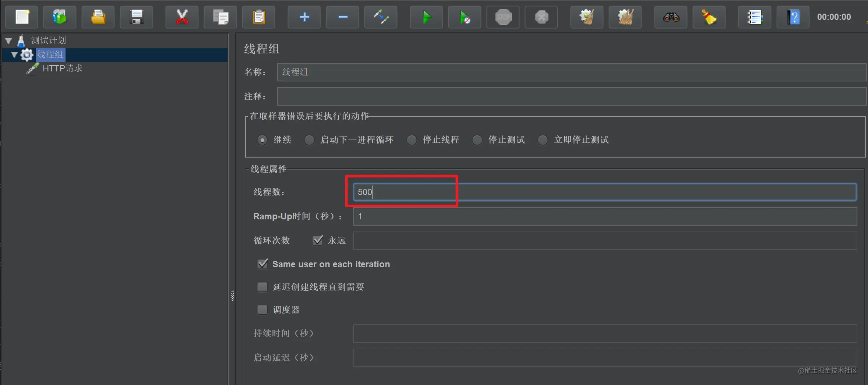868x385 pixels.
Task: Select the 停止线程 radio option
Action: pos(412,140)
